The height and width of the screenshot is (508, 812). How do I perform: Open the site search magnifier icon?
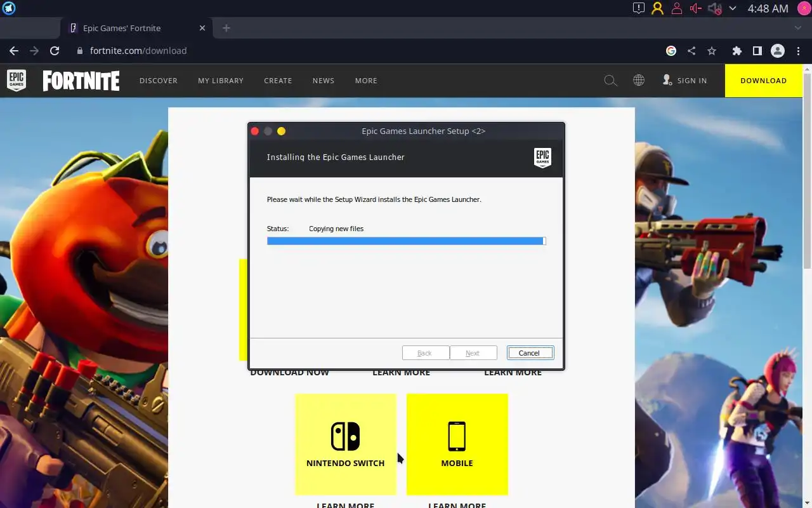[x=610, y=81]
